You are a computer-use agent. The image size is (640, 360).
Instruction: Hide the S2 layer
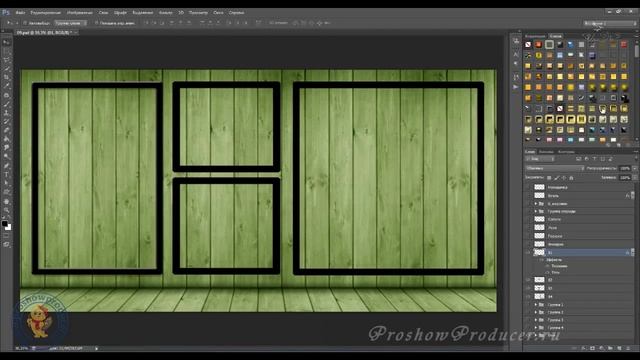pyautogui.click(x=528, y=280)
